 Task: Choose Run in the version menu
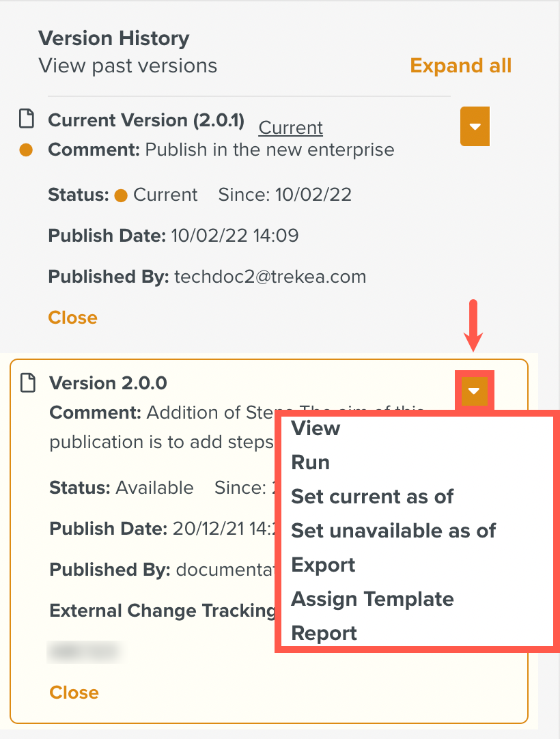(310, 462)
